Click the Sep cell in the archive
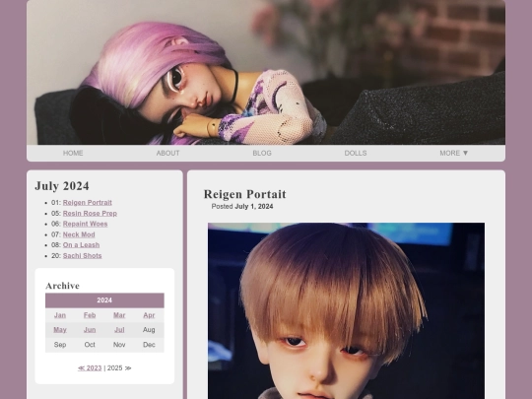The height and width of the screenshot is (399, 532). tap(60, 345)
